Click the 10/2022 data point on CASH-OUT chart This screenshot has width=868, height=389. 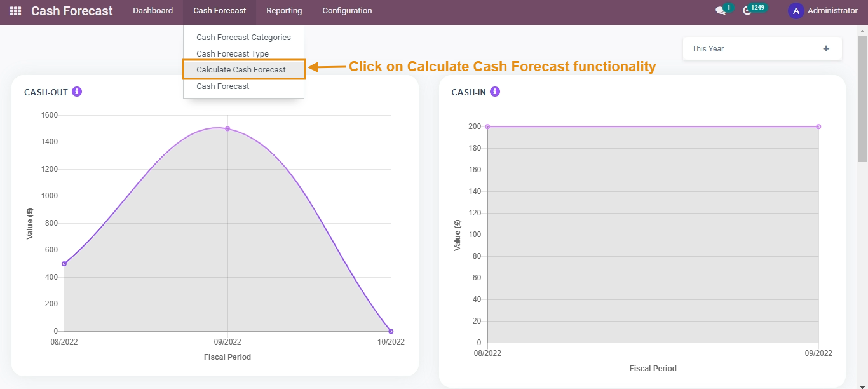(x=391, y=331)
